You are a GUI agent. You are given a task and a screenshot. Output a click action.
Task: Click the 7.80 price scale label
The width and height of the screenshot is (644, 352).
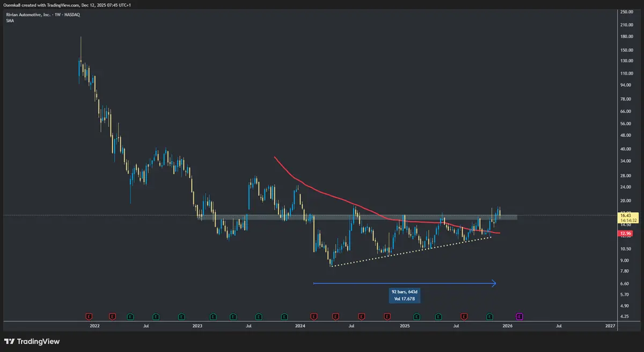625,271
